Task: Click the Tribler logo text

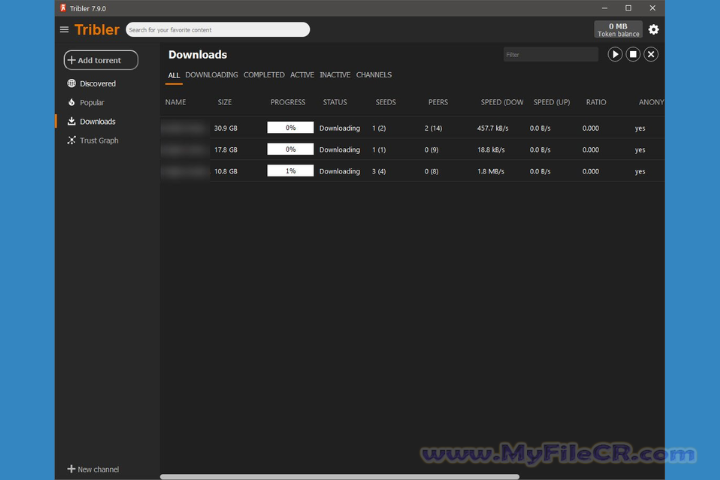Action: [x=97, y=30]
